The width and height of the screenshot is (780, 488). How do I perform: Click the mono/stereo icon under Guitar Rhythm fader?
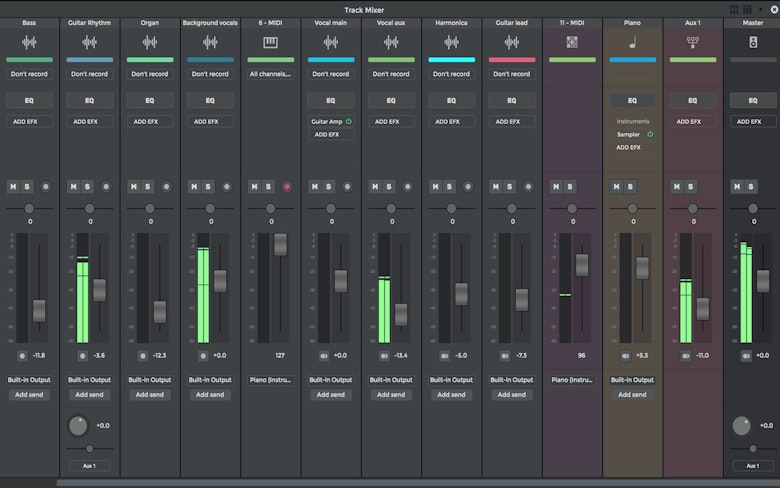pos(83,356)
